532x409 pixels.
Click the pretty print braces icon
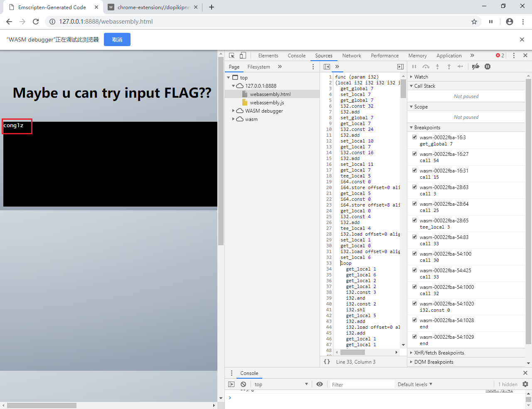point(327,362)
